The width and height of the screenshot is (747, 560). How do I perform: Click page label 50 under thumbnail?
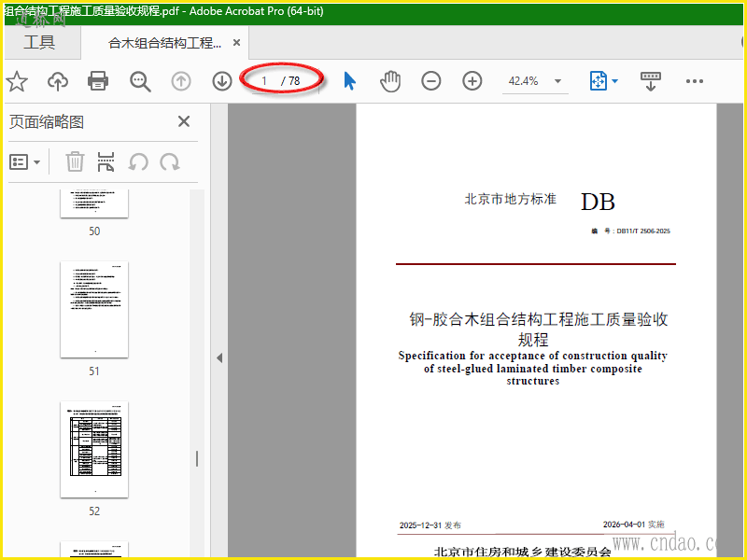pyautogui.click(x=94, y=231)
